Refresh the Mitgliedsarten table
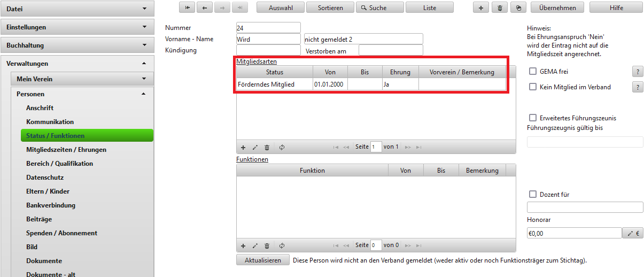Screen dimensions: 644x277 point(282,147)
